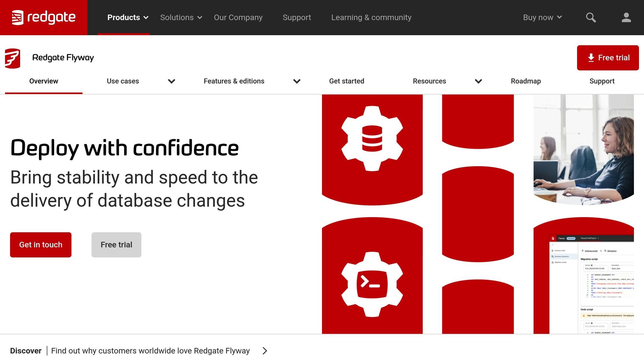Viewport: 644px width, 362px height.
Task: Click the red Free trial button in the header
Action: coord(608,58)
